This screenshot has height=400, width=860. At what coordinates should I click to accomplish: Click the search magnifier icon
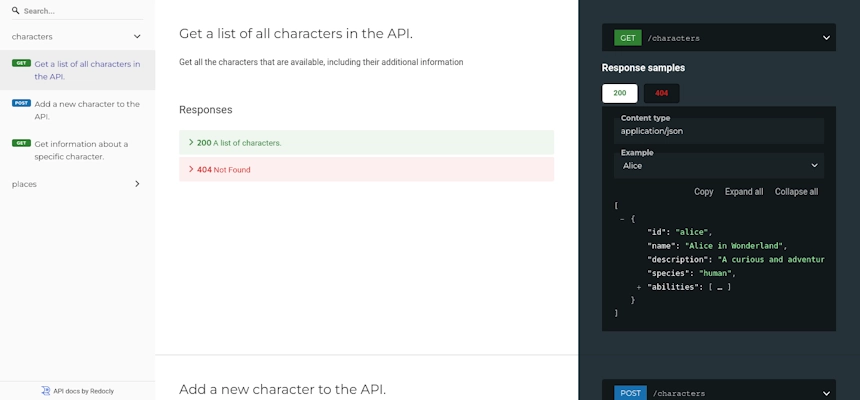click(x=16, y=10)
